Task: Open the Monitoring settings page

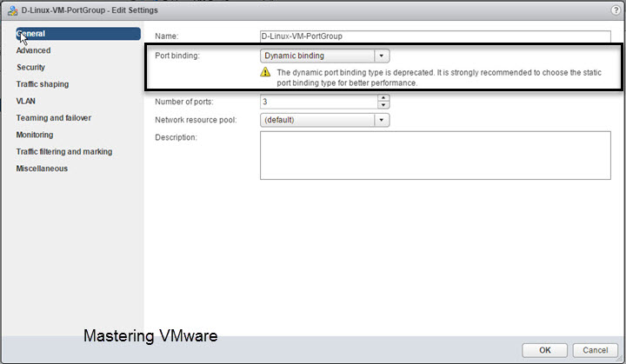Action: pyautogui.click(x=35, y=135)
